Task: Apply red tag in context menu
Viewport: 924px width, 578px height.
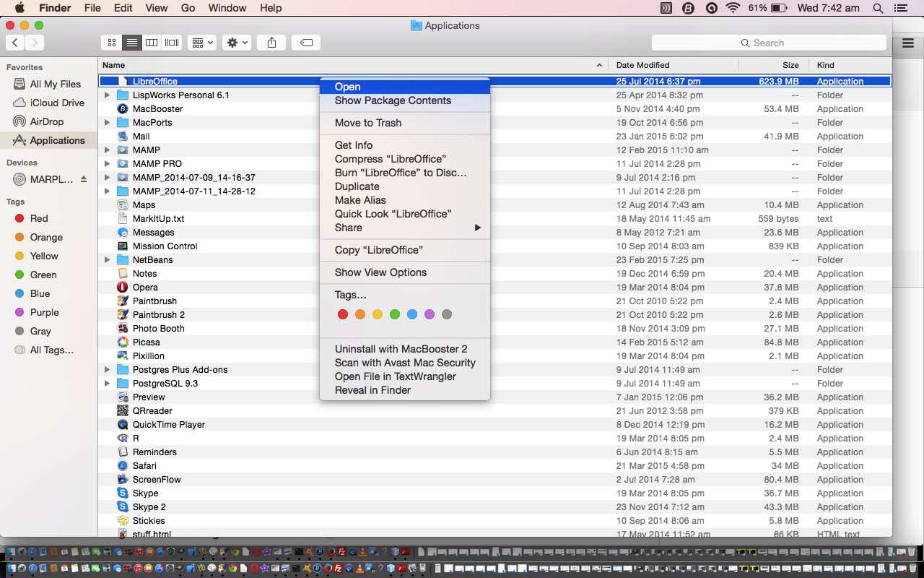Action: [x=343, y=314]
